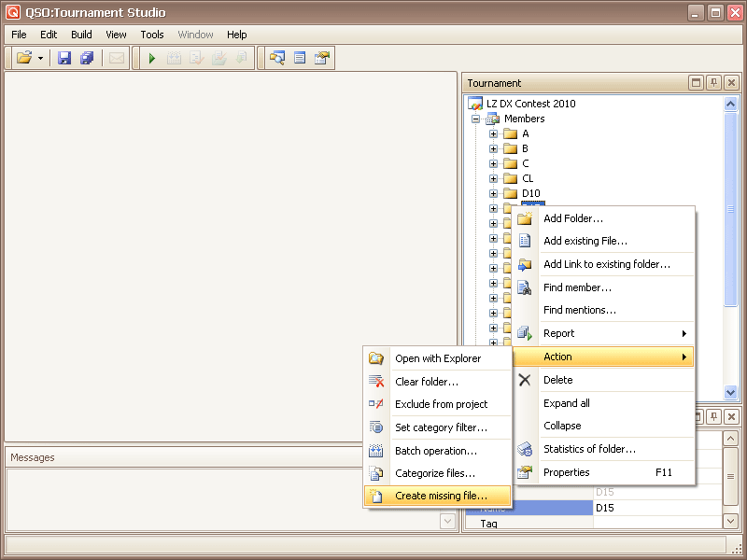Screen dimensions: 747x560
Task: Click the Save icon in toolbar
Action: [64, 58]
